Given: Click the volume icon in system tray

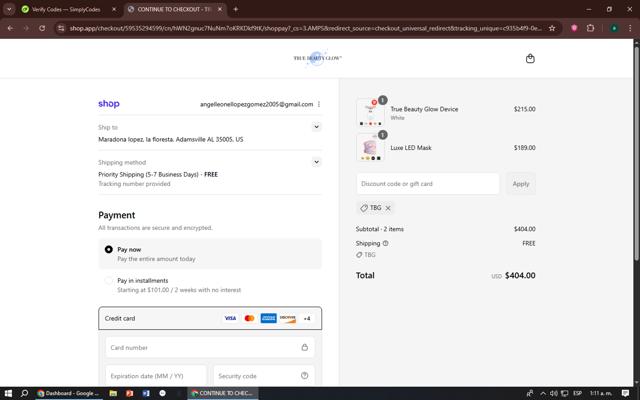Looking at the screenshot, I should point(553,393).
